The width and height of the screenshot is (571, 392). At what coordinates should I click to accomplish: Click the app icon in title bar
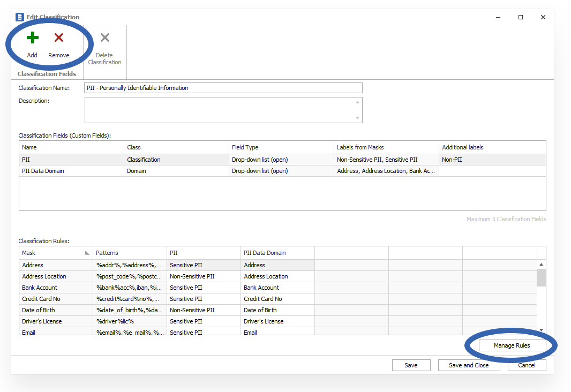(x=20, y=17)
